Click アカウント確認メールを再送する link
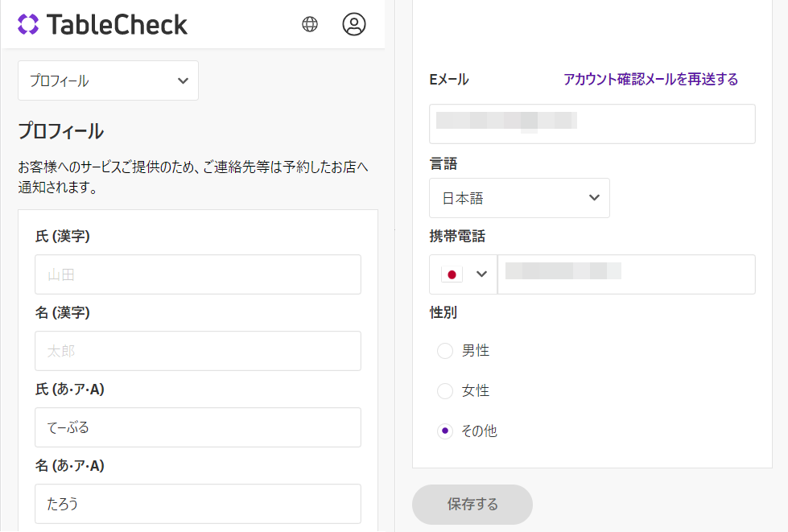 (650, 79)
